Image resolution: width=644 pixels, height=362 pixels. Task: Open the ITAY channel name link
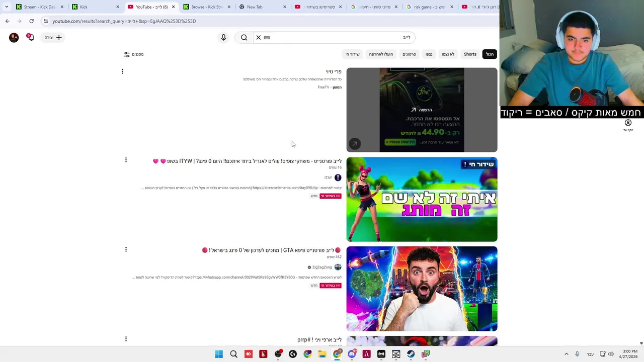(328, 178)
